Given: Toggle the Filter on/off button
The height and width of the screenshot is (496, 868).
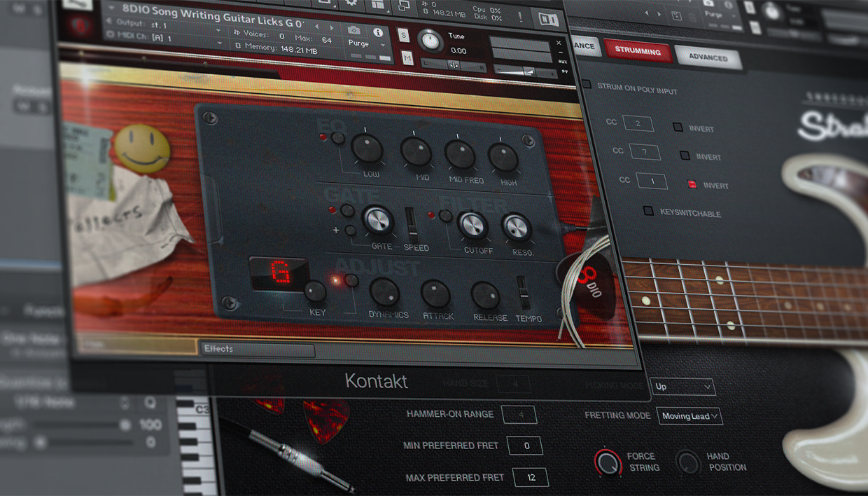Looking at the screenshot, I should [445, 215].
